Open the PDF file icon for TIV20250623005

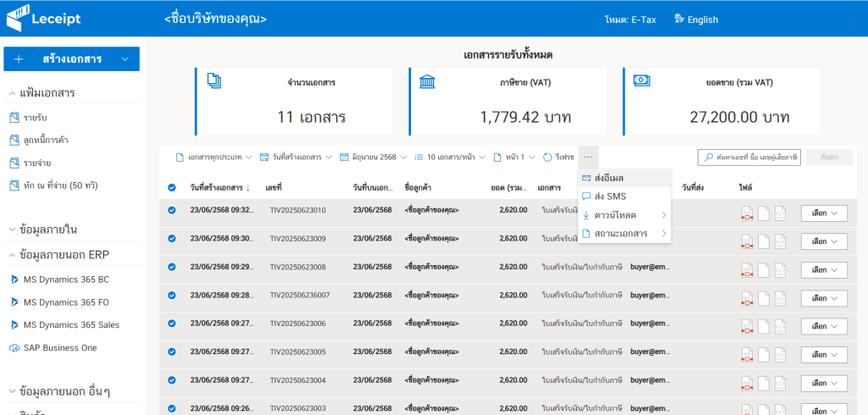[x=748, y=355]
